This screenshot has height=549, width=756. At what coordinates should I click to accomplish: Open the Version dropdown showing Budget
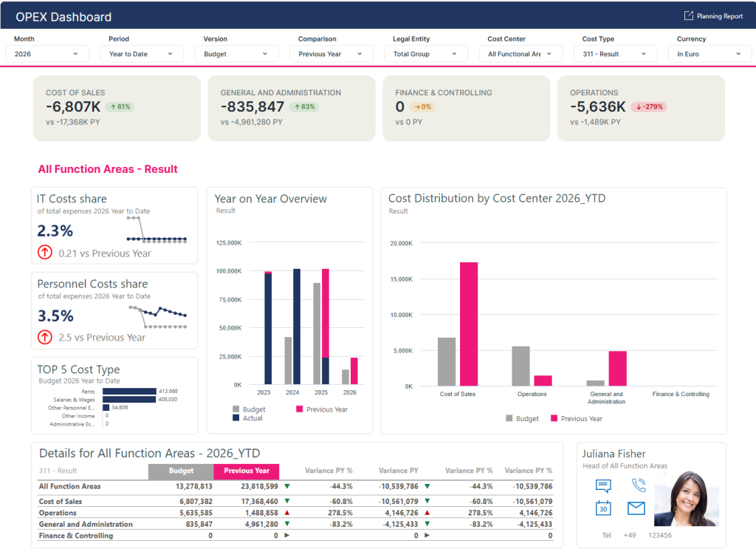(236, 54)
